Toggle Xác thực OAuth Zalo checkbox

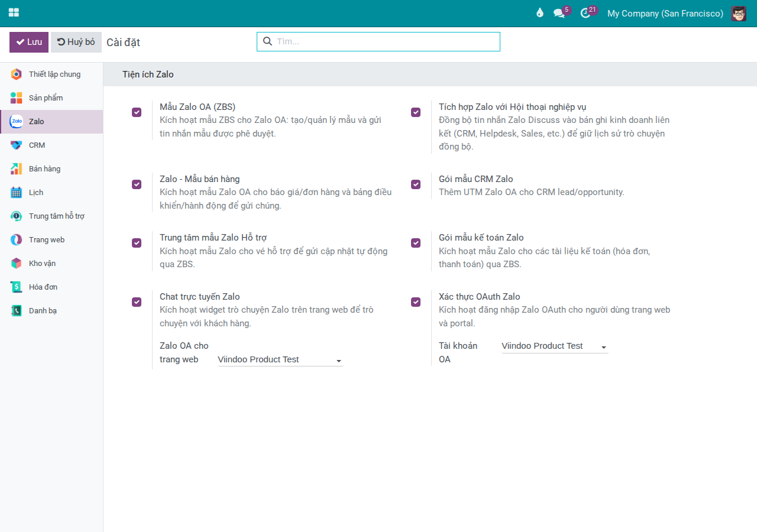pyautogui.click(x=416, y=302)
